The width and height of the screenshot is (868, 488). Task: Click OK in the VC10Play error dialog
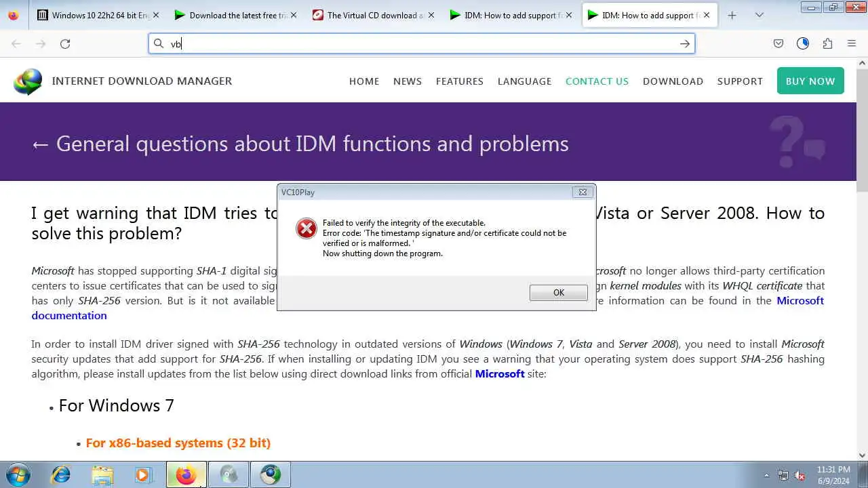[x=558, y=293]
